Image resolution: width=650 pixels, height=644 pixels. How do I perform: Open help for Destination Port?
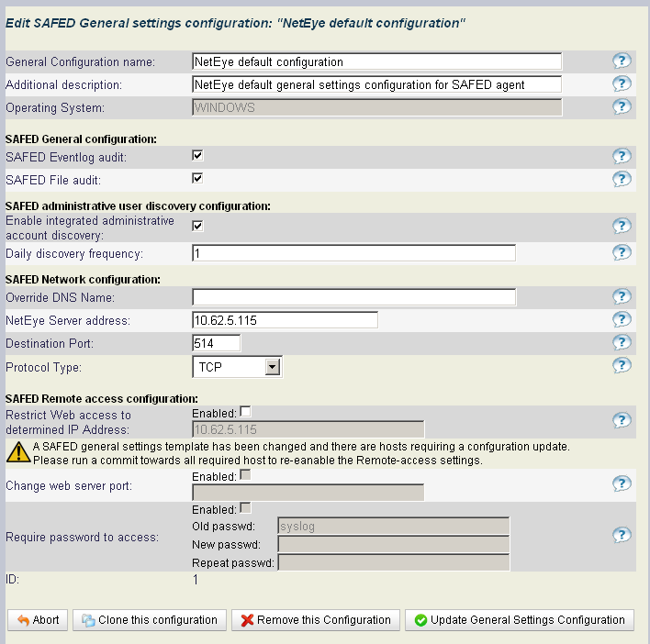(622, 342)
